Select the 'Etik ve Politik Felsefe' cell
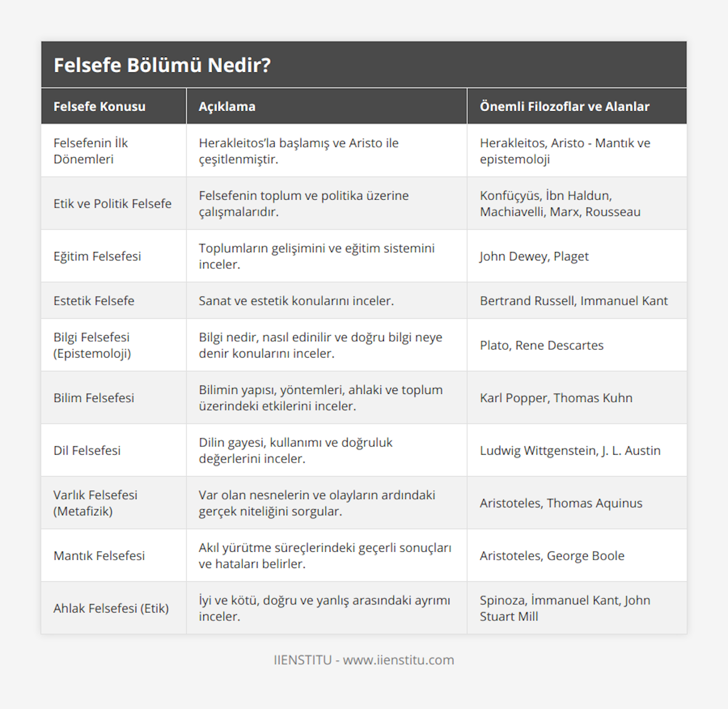 coord(112,204)
